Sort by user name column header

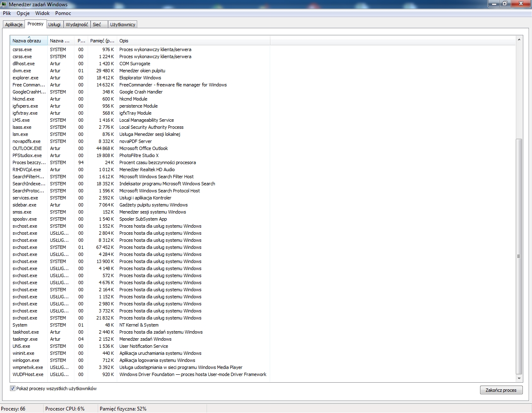tap(61, 41)
